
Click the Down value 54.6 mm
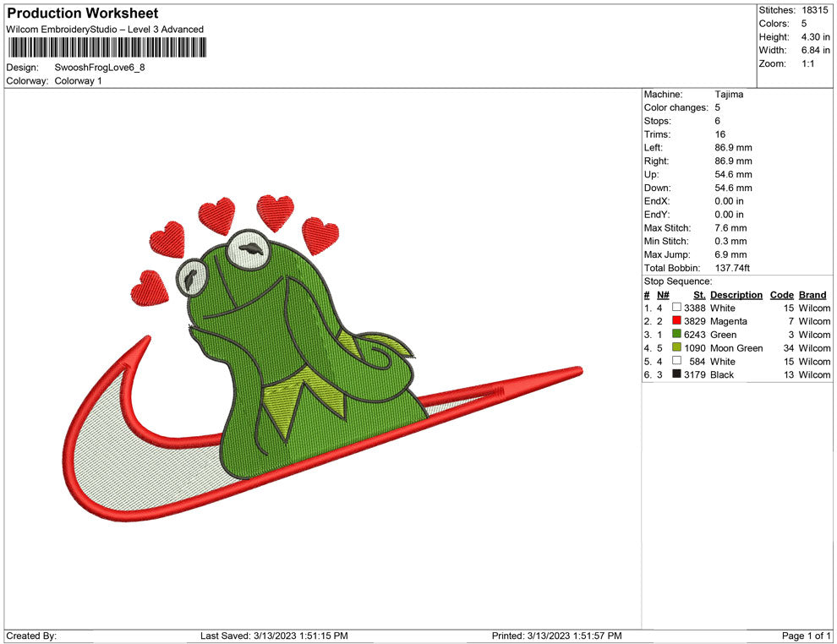coord(734,188)
